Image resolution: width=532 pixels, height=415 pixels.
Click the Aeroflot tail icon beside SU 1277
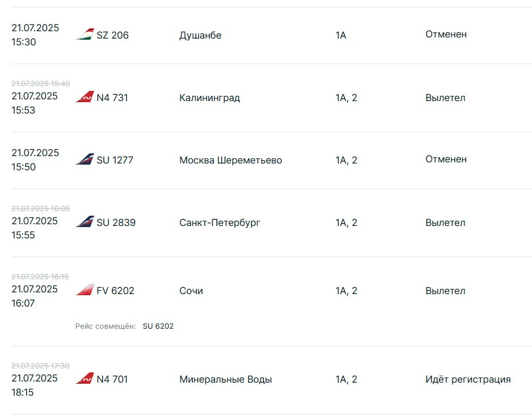coord(85,159)
